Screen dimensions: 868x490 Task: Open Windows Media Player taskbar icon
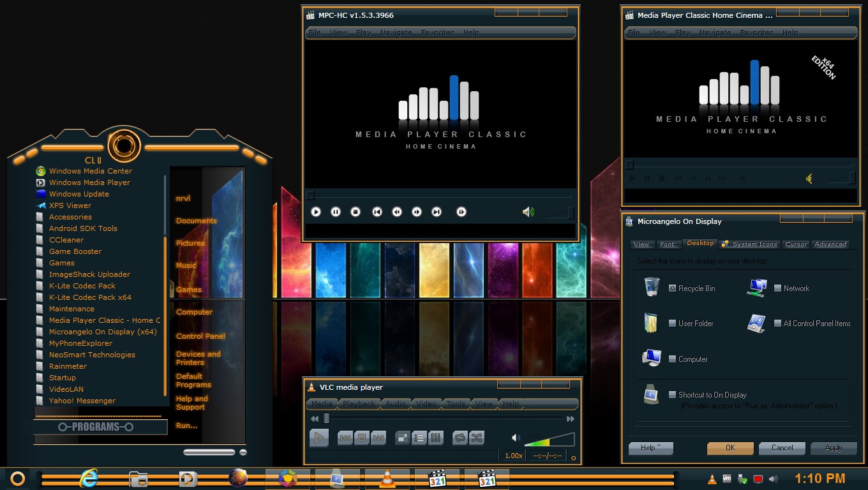188,479
